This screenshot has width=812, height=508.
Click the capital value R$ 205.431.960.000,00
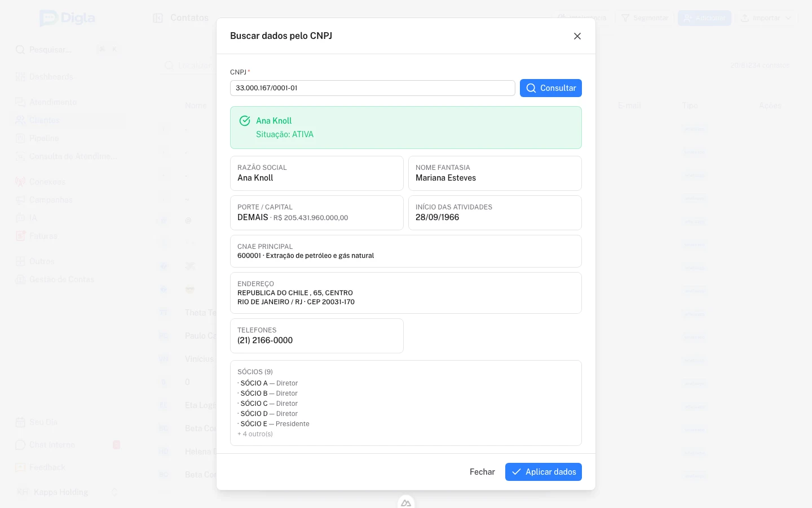coord(311,218)
